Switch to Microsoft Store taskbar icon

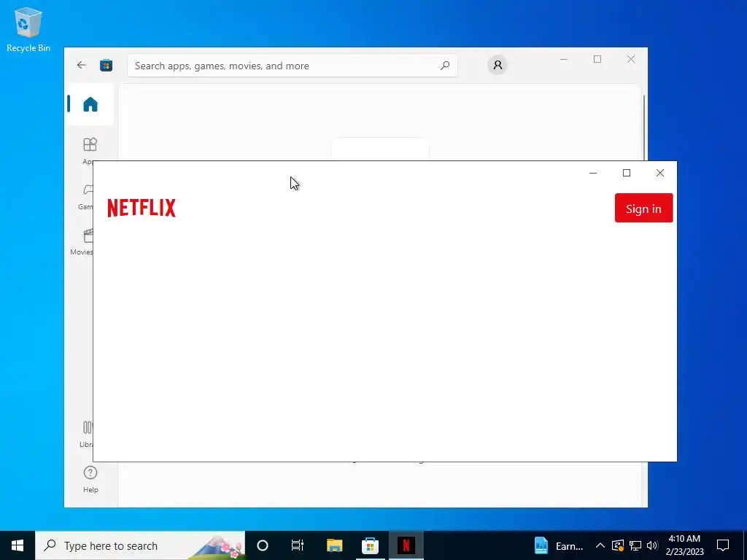click(370, 545)
